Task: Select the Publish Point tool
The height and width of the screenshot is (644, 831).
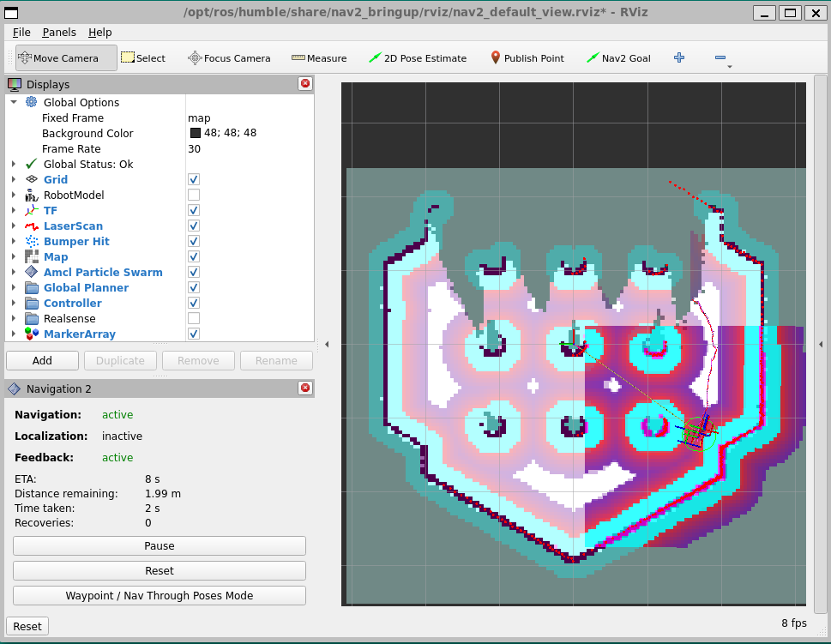Action: [x=527, y=58]
